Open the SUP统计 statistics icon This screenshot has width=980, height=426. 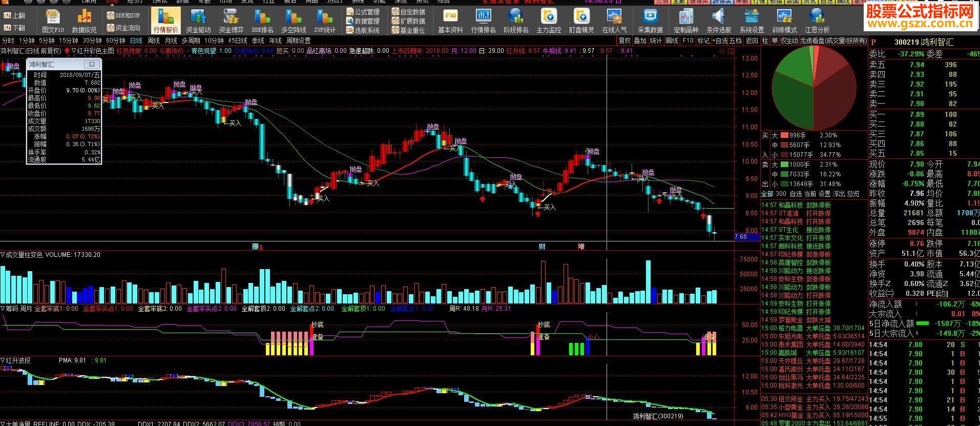pyautogui.click(x=325, y=21)
